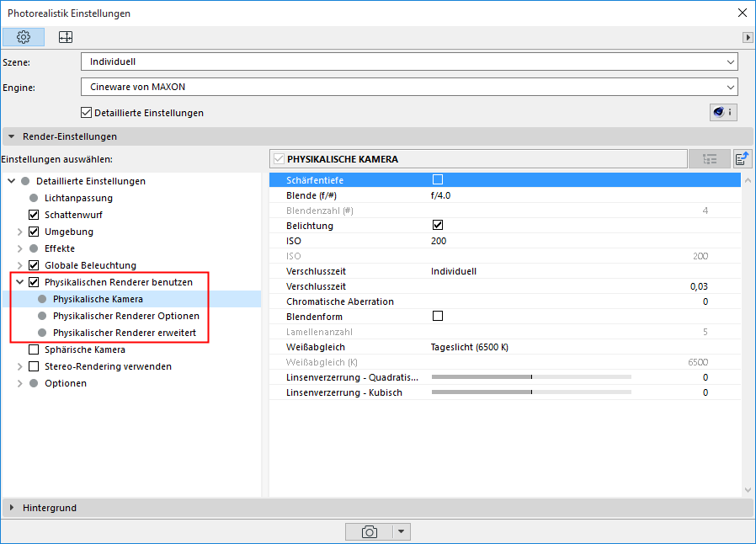Click the Lamellenanzahl parameter label
The height and width of the screenshot is (544, 756).
tap(319, 332)
